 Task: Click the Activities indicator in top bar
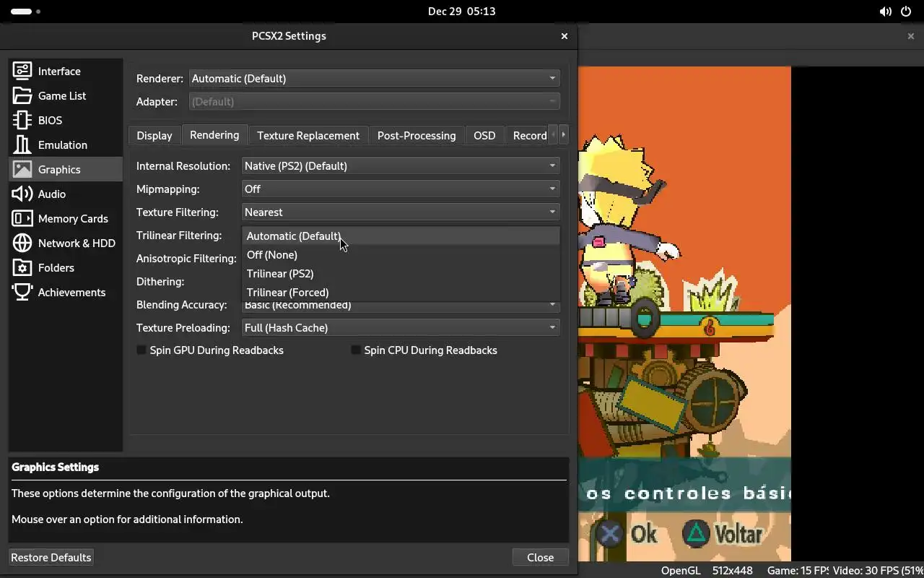pyautogui.click(x=26, y=12)
